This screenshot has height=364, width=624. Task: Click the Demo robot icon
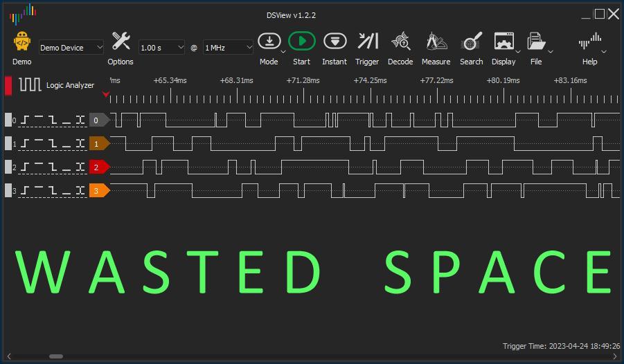tap(22, 41)
